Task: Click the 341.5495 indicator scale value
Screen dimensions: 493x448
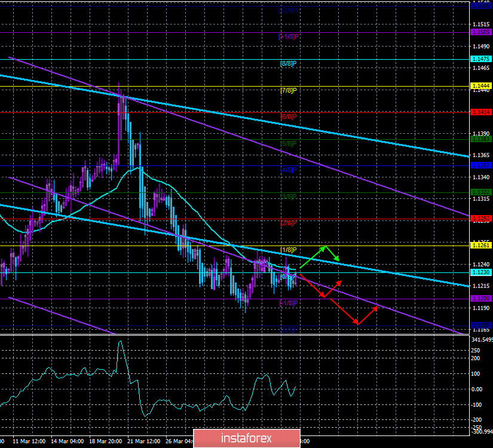Action: coord(482,339)
